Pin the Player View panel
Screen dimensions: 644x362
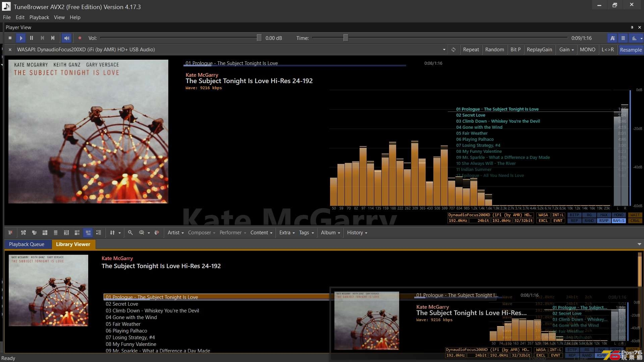pos(632,27)
